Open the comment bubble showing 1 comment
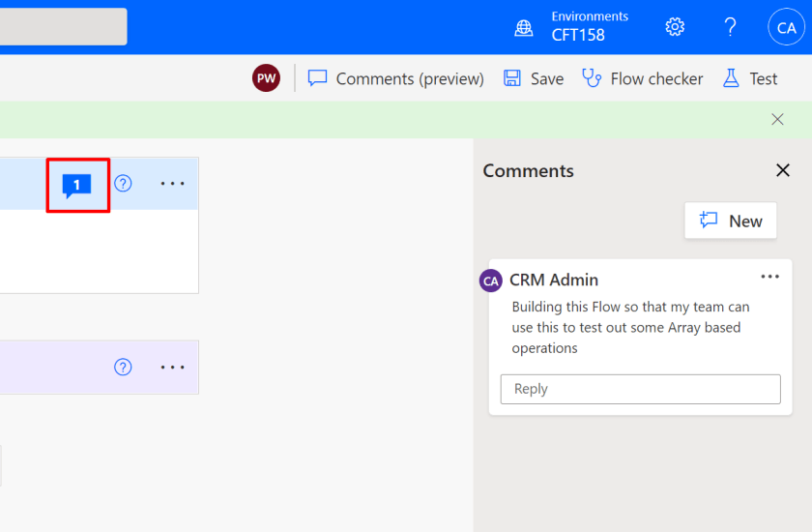Viewport: 812px width, 532px height. click(x=76, y=184)
